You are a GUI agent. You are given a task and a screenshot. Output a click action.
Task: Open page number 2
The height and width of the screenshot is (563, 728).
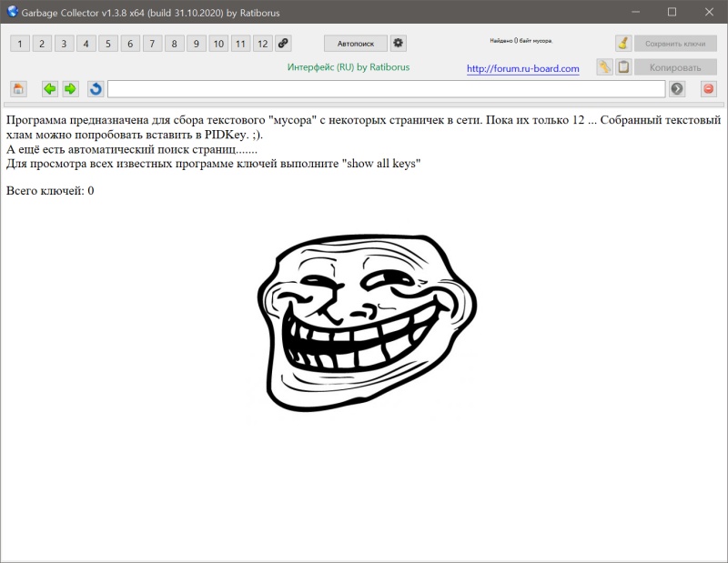[x=42, y=44]
